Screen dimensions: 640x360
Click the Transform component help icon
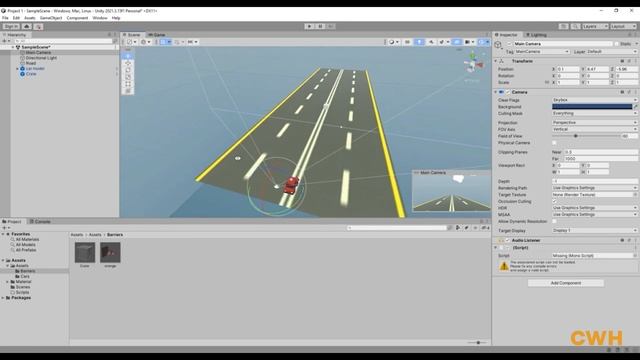(x=622, y=61)
